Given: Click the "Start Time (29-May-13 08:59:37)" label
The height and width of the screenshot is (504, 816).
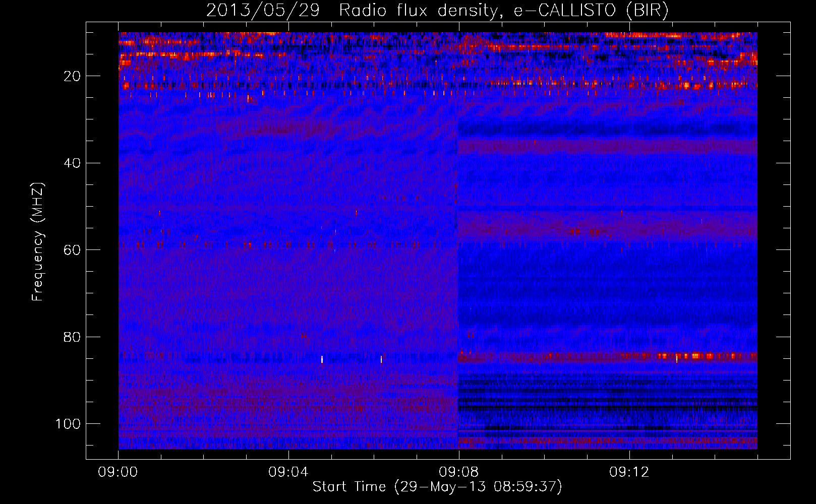Looking at the screenshot, I should coord(437,487).
